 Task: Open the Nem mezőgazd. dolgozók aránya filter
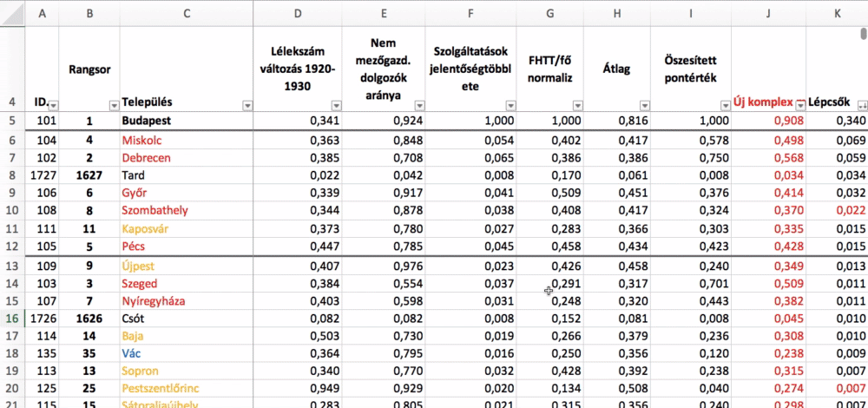click(x=419, y=105)
